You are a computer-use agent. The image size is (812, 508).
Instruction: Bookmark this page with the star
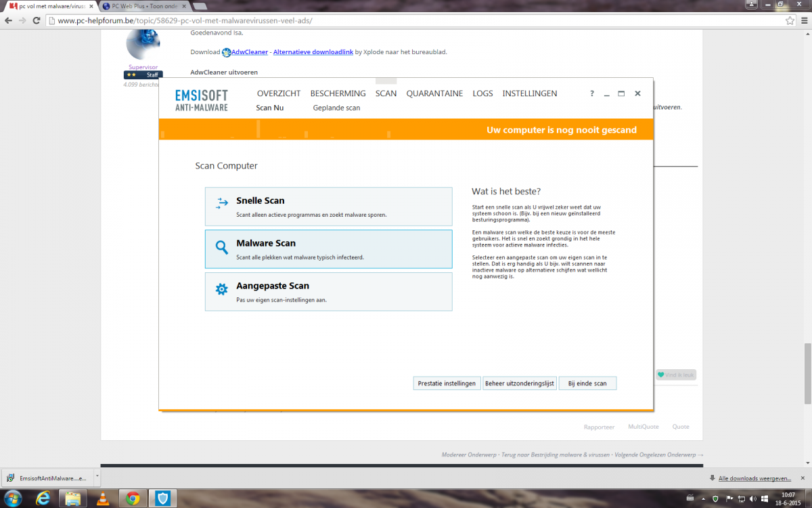790,20
